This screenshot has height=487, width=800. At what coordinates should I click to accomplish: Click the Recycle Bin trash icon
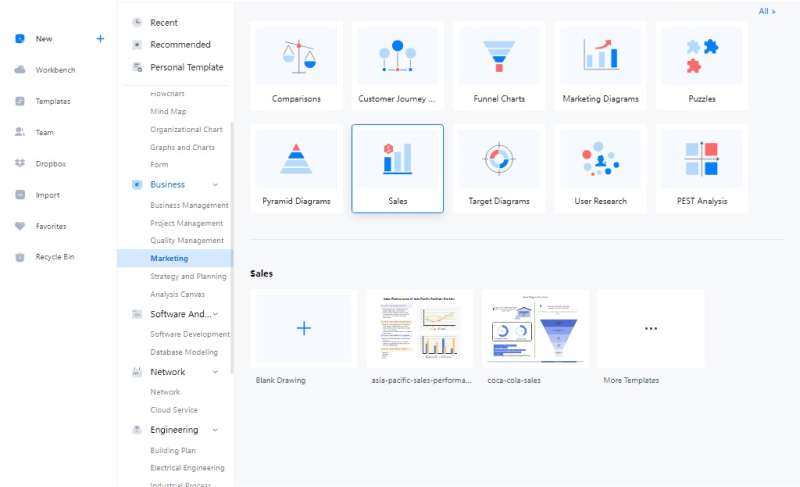[20, 258]
